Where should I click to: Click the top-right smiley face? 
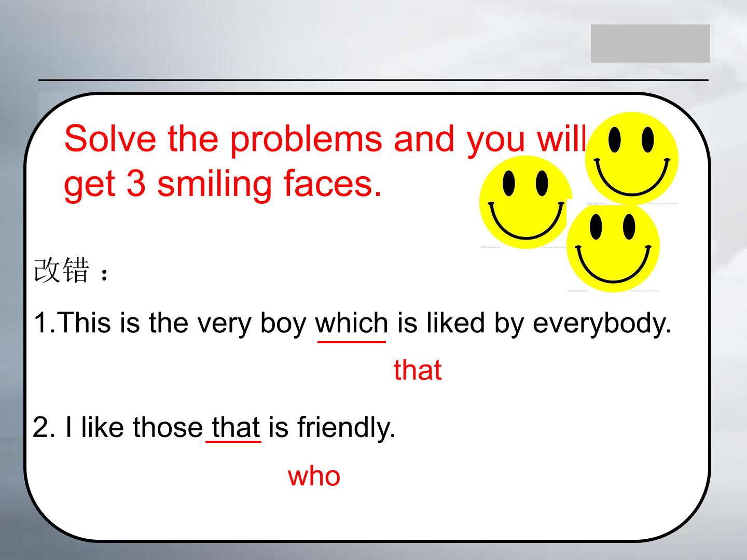[631, 158]
